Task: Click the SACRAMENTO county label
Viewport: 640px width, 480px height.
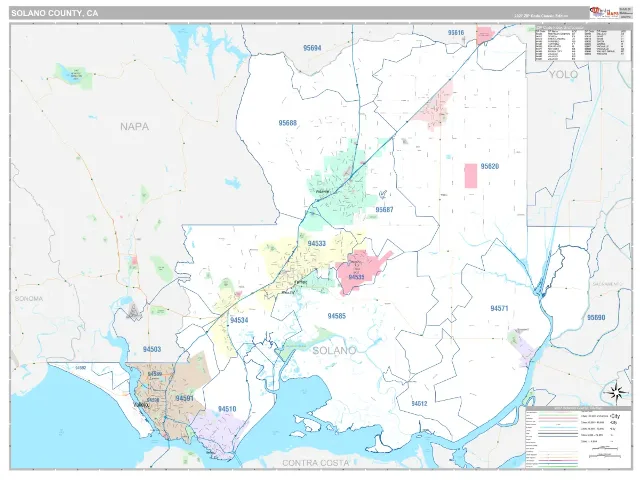Action: click(x=607, y=284)
